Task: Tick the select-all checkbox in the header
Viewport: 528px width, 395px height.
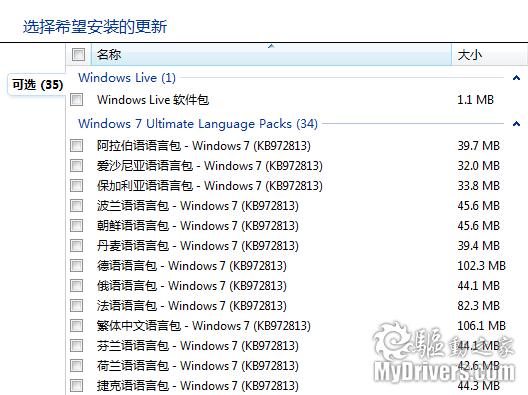Action: [x=78, y=54]
